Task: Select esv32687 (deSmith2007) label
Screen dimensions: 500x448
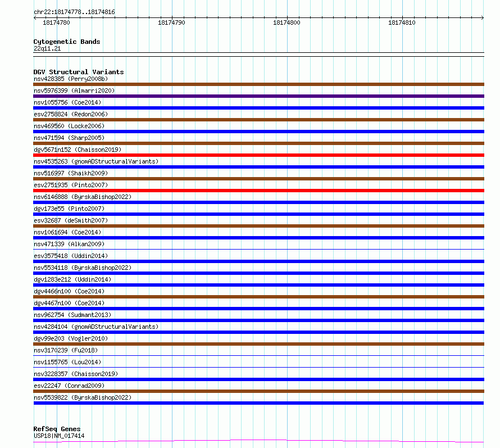Action: [x=71, y=220]
